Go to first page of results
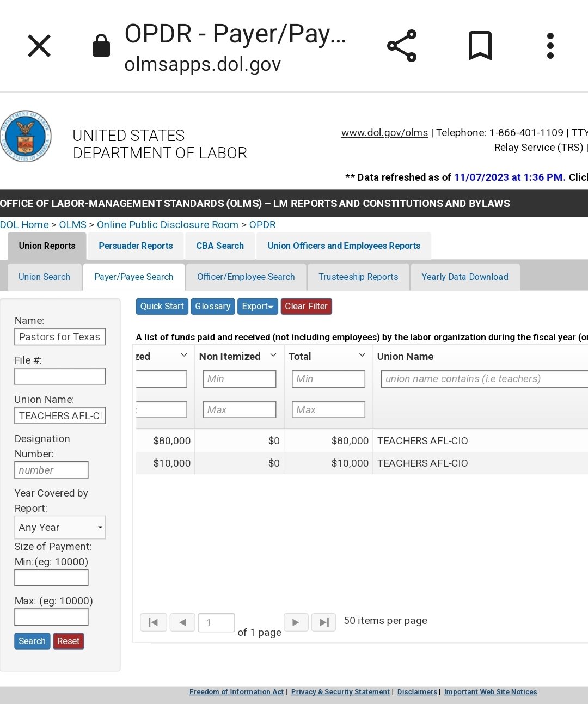This screenshot has width=588, height=704. (154, 622)
